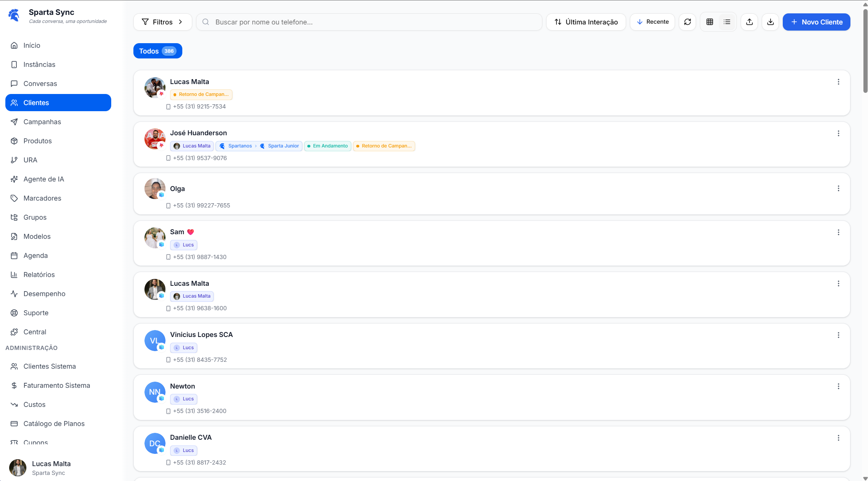Export clients using the upload icon
Screen dimensions: 868x481
(x=750, y=22)
